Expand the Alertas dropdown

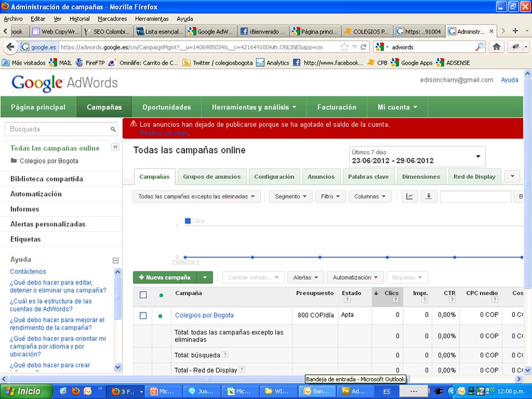305,278
